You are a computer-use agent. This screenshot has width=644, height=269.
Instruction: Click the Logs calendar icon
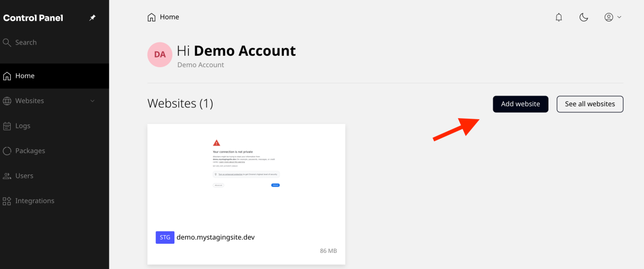tap(7, 126)
